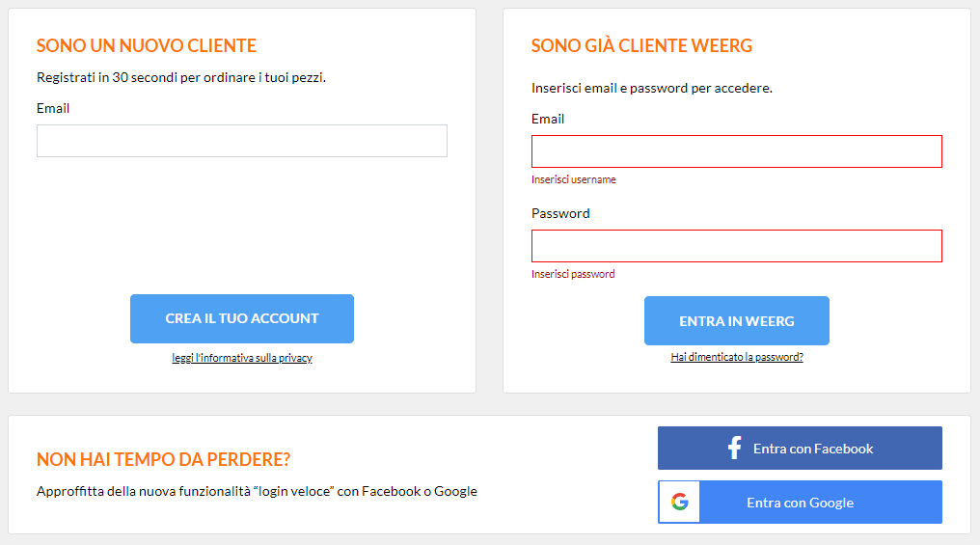Click the SONO UN NUOVO CLIENTE heading

coord(147,45)
